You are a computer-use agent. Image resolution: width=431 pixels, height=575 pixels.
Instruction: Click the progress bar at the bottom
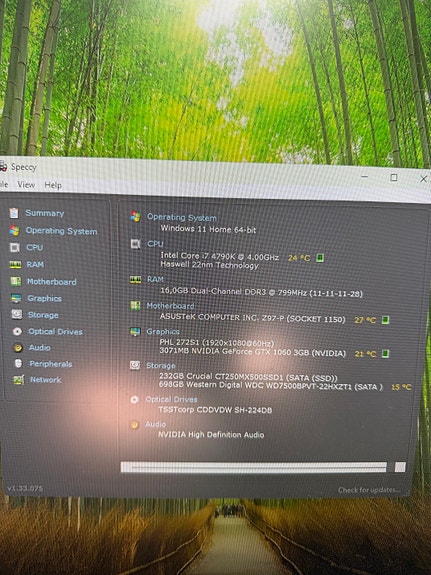254,467
